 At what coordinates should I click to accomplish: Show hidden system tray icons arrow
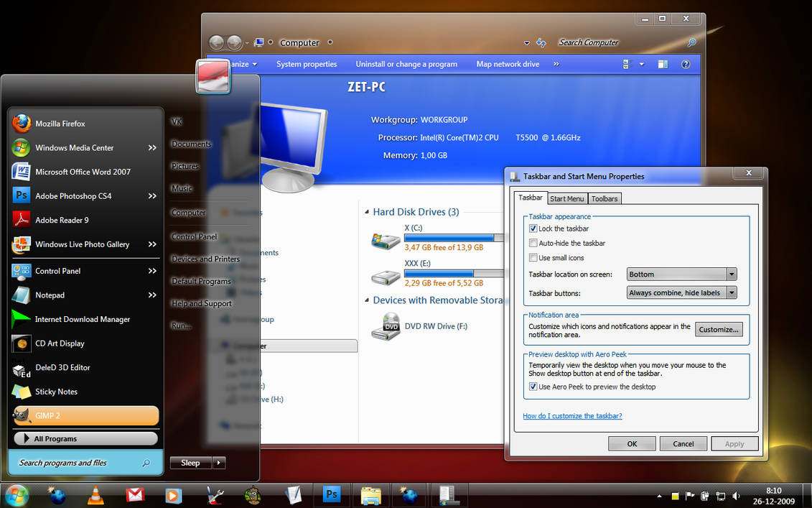659,496
